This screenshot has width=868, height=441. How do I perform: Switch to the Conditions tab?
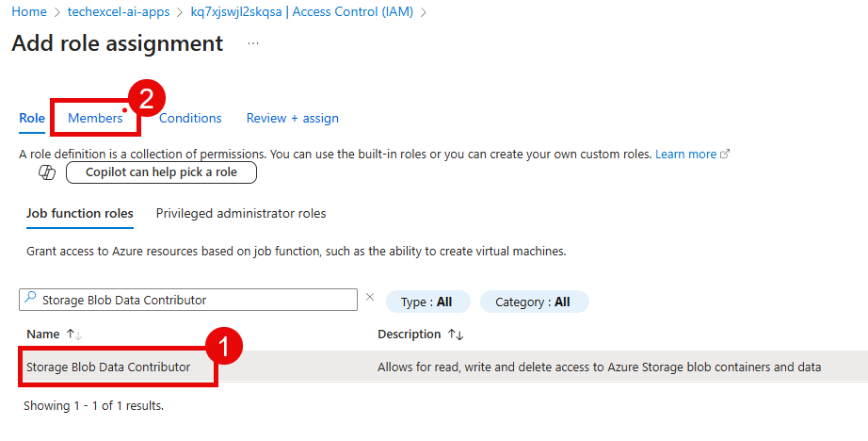(190, 118)
